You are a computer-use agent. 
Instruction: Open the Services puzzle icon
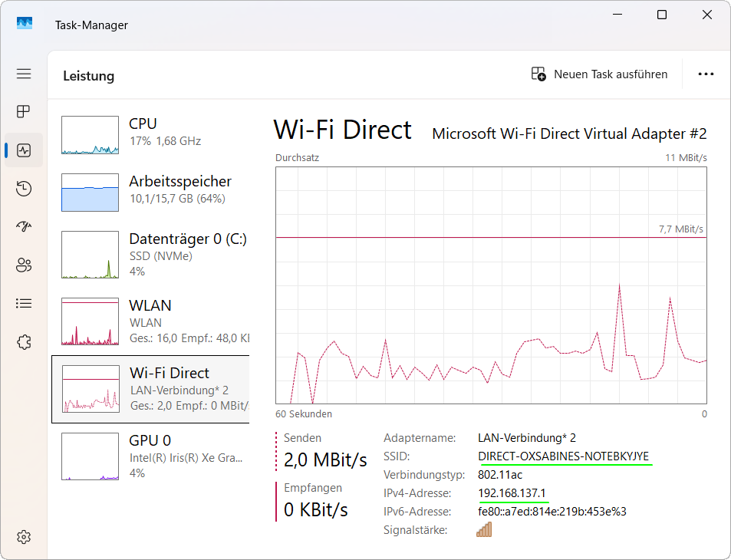tap(24, 342)
